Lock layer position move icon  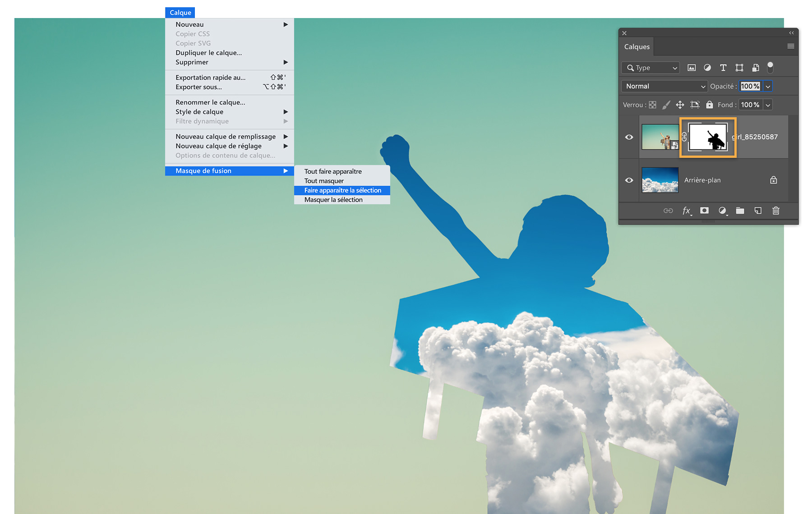pos(680,105)
